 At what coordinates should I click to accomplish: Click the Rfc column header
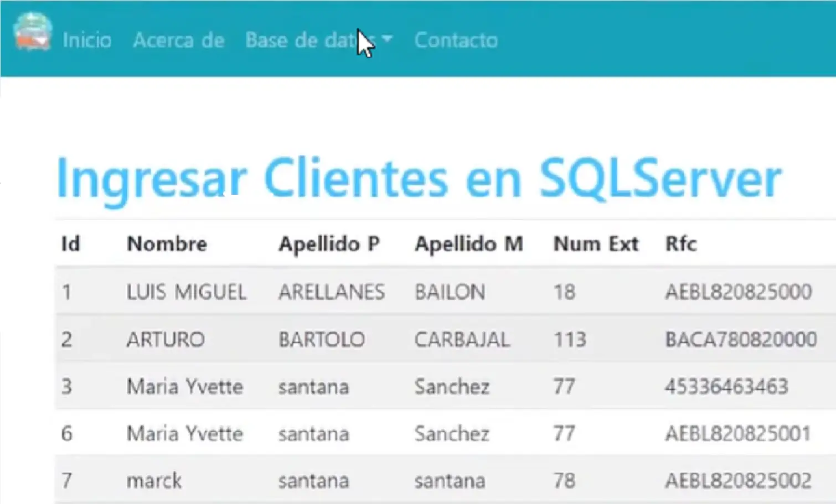click(681, 243)
